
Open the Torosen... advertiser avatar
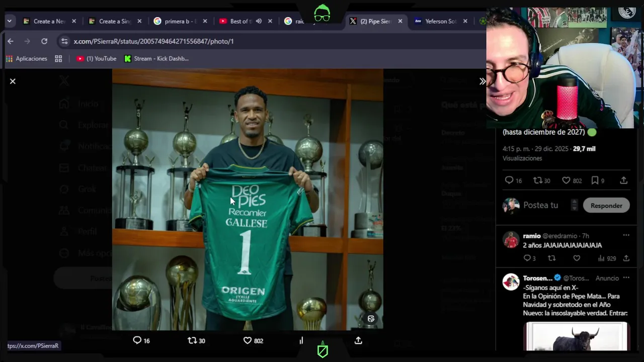511,282
